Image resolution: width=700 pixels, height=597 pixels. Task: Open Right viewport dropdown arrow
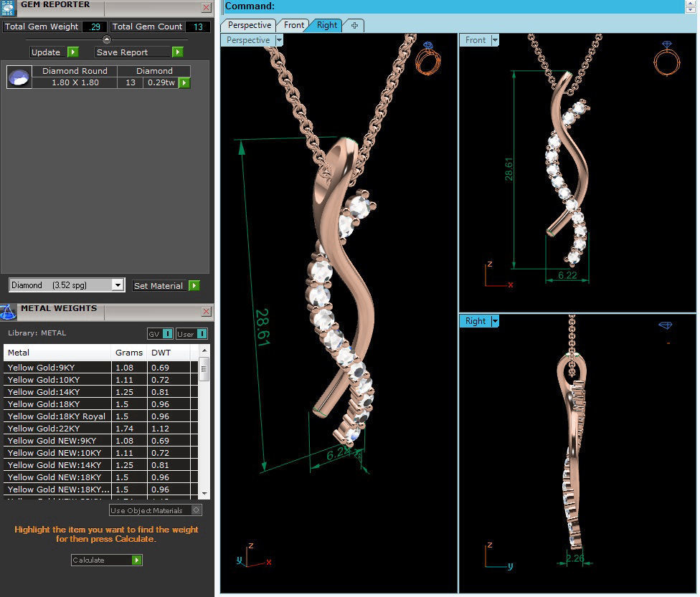pos(495,321)
